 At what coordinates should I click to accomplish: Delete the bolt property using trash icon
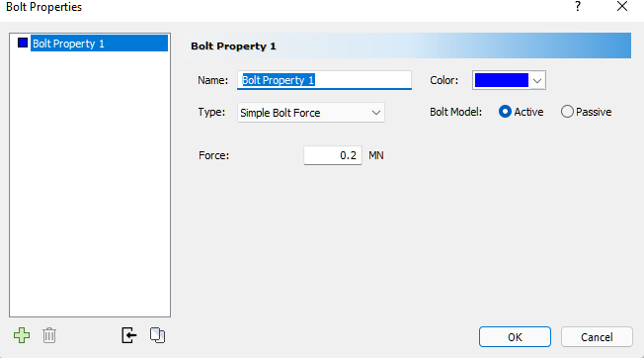pyautogui.click(x=49, y=335)
